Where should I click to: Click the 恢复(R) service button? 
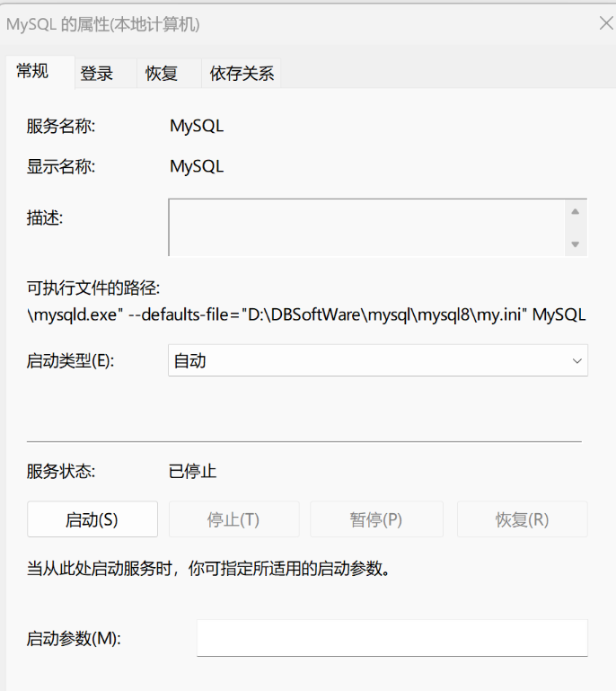point(523,519)
